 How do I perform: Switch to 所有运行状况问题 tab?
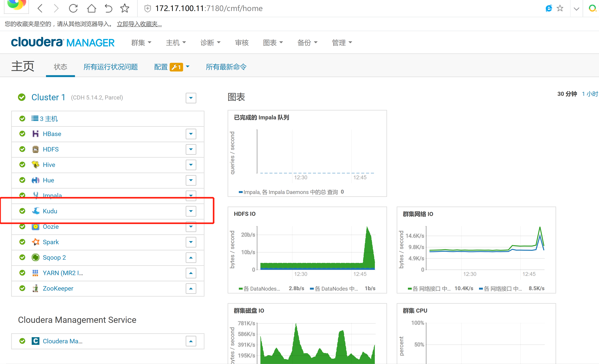pyautogui.click(x=111, y=67)
